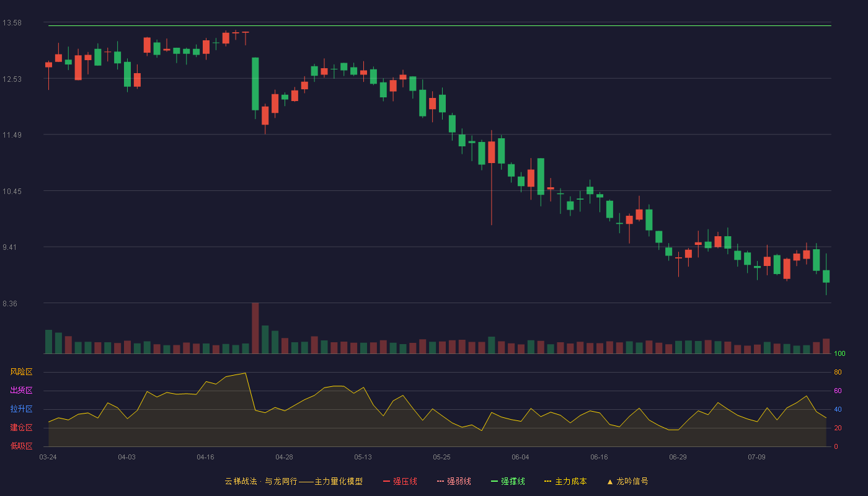Click the 06-29 date label
The image size is (868, 496).
tap(678, 457)
